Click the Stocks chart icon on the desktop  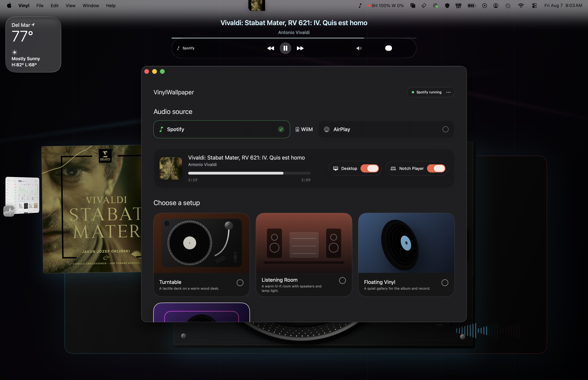click(9, 211)
